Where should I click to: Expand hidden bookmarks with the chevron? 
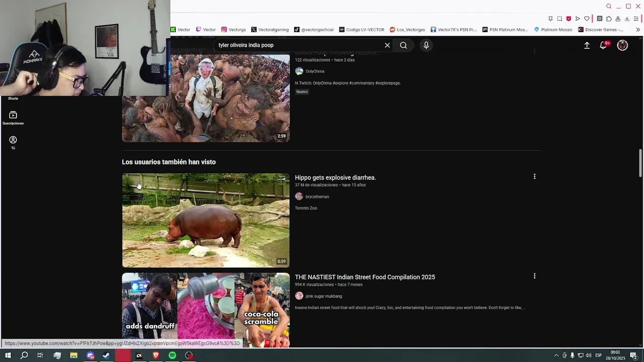(638, 30)
